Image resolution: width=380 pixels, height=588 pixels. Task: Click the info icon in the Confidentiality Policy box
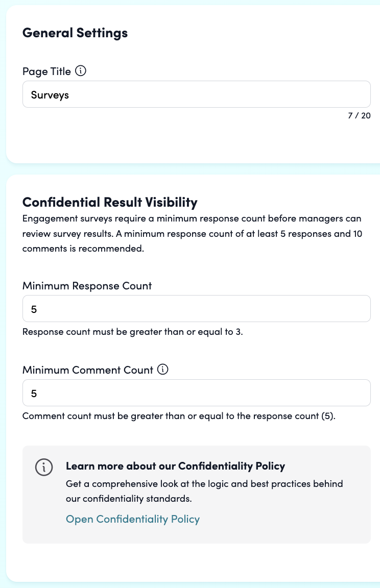tap(44, 467)
